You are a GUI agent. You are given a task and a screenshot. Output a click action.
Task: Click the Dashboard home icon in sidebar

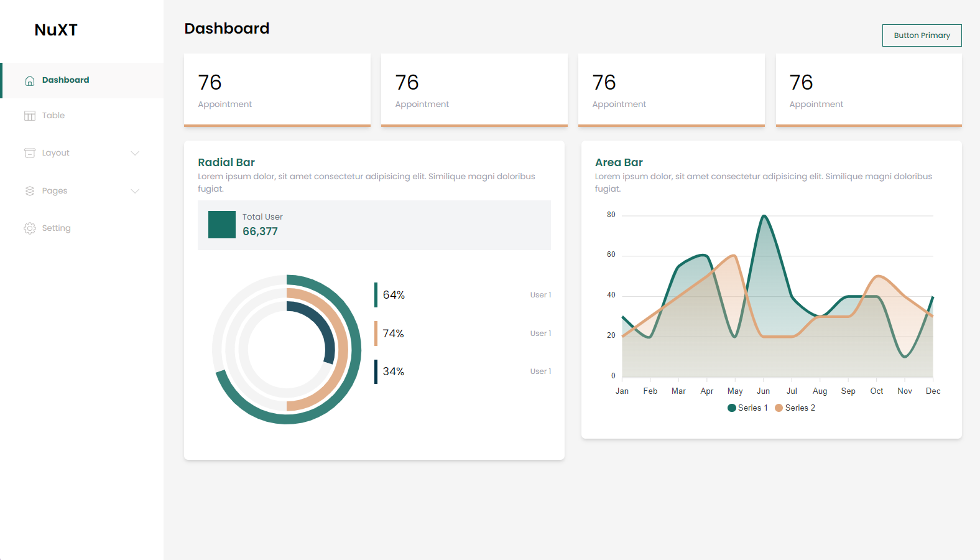(29, 80)
